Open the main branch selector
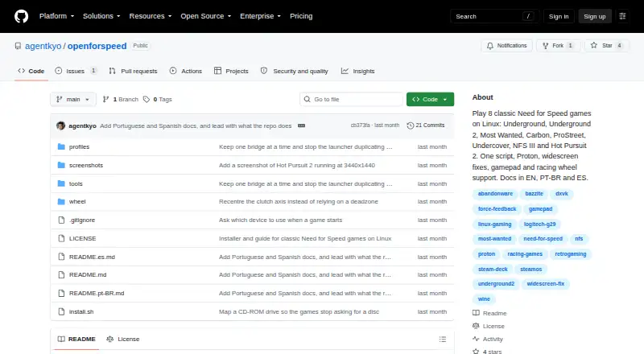The image size is (644, 354). click(x=73, y=100)
